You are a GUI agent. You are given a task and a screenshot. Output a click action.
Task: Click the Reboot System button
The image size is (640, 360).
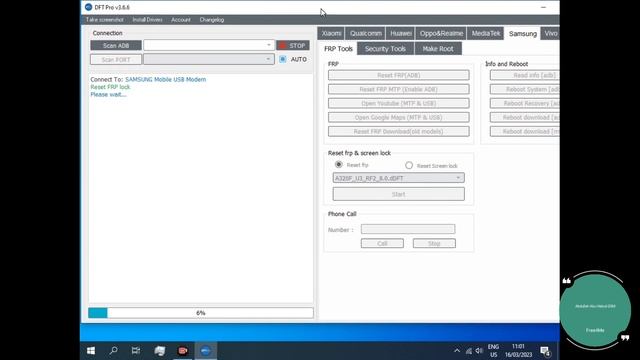click(525, 89)
